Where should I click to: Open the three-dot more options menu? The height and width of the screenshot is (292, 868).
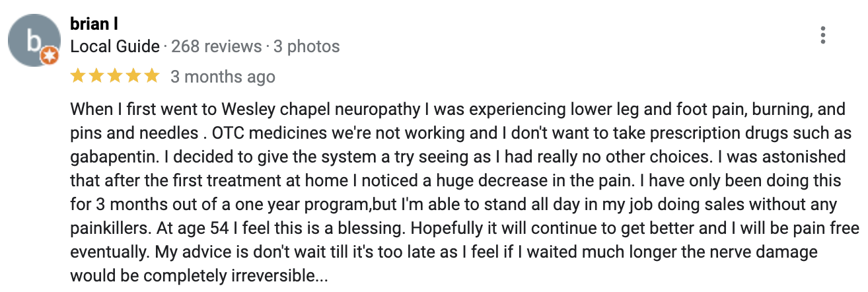(822, 35)
